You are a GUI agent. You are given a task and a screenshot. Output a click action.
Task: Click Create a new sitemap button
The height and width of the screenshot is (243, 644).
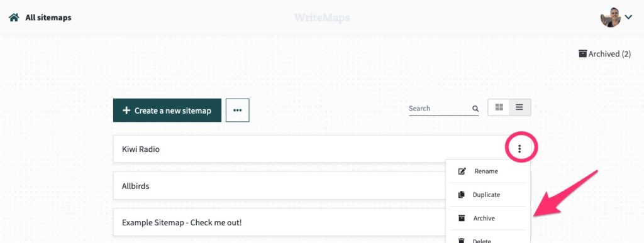click(167, 111)
